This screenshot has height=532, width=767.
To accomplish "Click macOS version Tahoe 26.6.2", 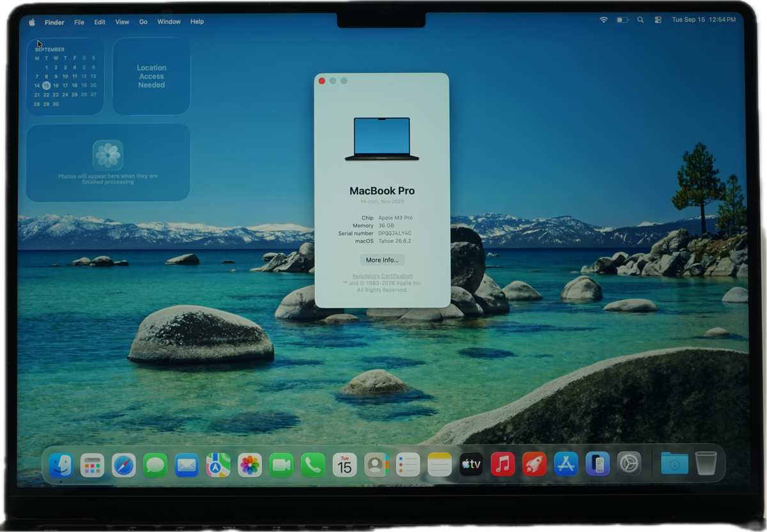I will tap(394, 241).
